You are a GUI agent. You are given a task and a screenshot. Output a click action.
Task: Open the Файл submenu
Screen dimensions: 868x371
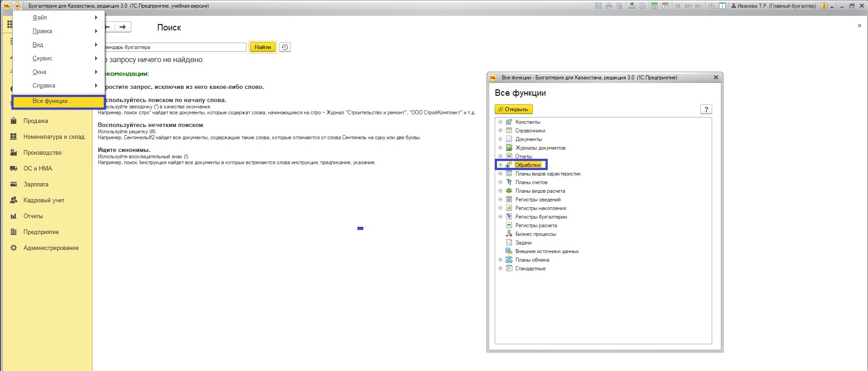coord(59,18)
